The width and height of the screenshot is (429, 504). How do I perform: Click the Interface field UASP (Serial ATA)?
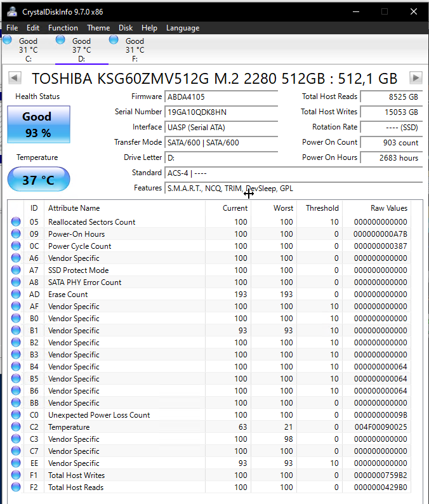(x=221, y=128)
